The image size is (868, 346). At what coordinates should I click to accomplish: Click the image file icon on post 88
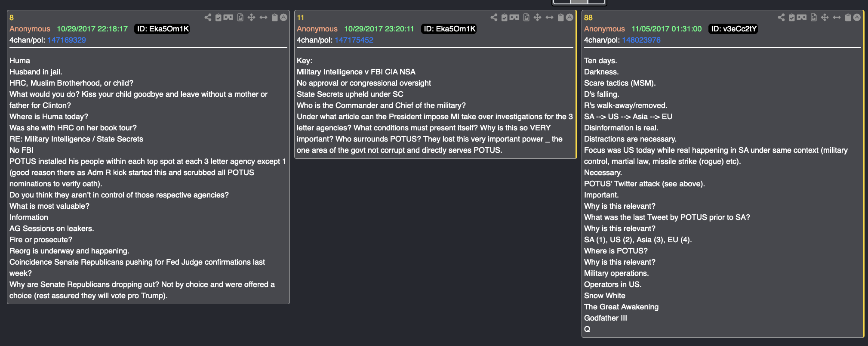click(x=814, y=17)
